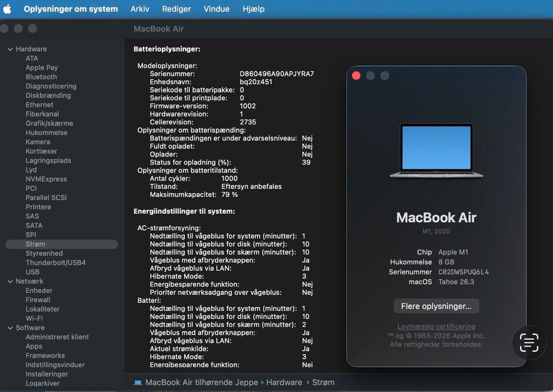Select Firewall under Netværk
The image size is (553, 392).
coord(38,300)
